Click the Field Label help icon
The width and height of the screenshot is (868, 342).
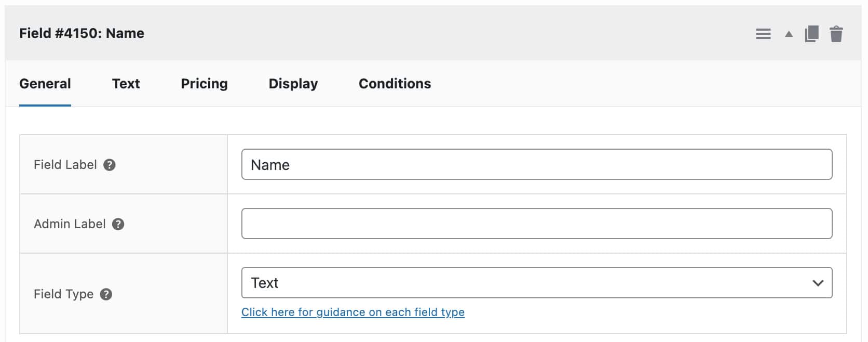[x=110, y=165]
